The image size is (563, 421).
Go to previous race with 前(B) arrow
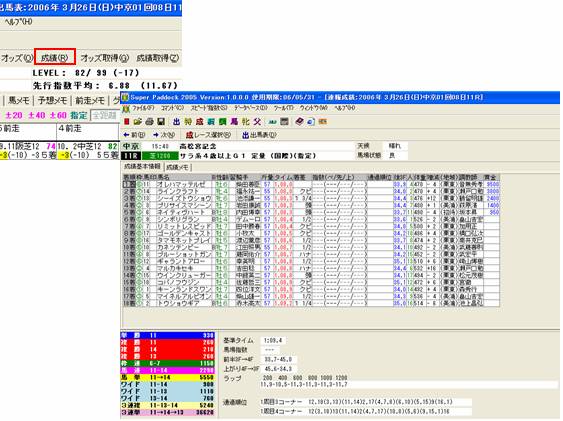pos(134,135)
